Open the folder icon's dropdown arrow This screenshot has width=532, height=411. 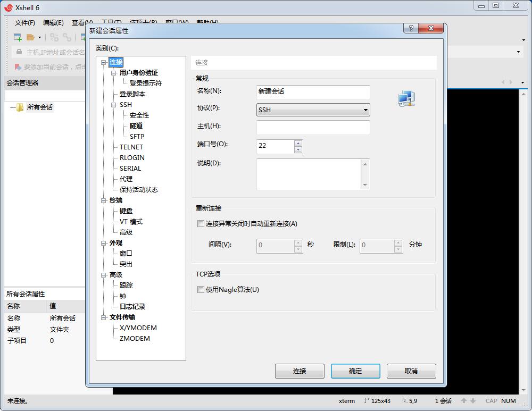click(40, 37)
